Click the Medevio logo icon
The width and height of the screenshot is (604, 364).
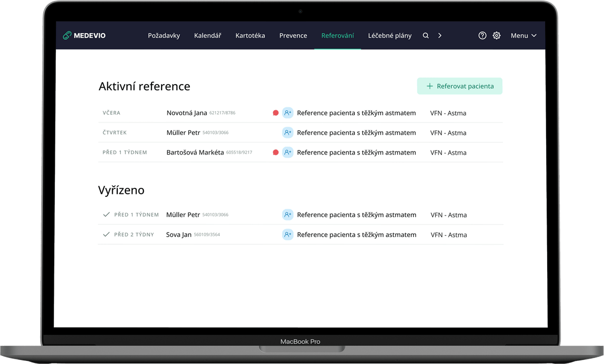(67, 36)
